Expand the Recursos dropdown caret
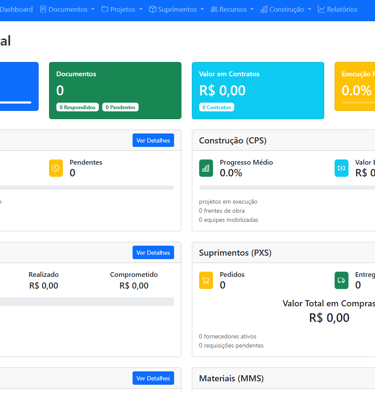375x393 pixels. pyautogui.click(x=252, y=9)
